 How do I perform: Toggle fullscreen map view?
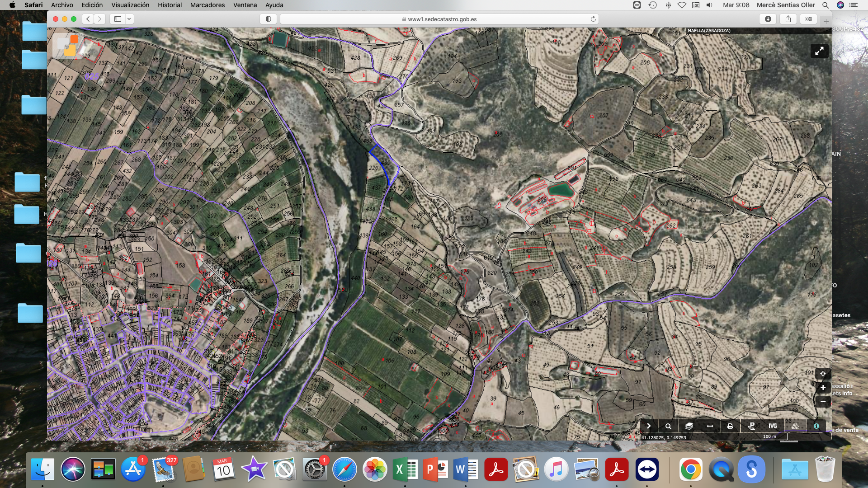tap(819, 51)
